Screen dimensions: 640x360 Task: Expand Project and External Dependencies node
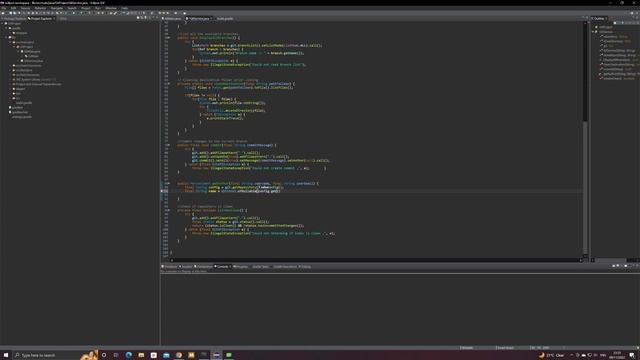tap(10, 84)
